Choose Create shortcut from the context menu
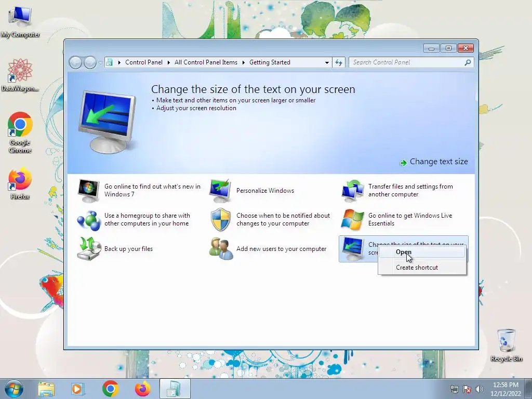Image resolution: width=532 pixels, height=399 pixels. pos(422,268)
